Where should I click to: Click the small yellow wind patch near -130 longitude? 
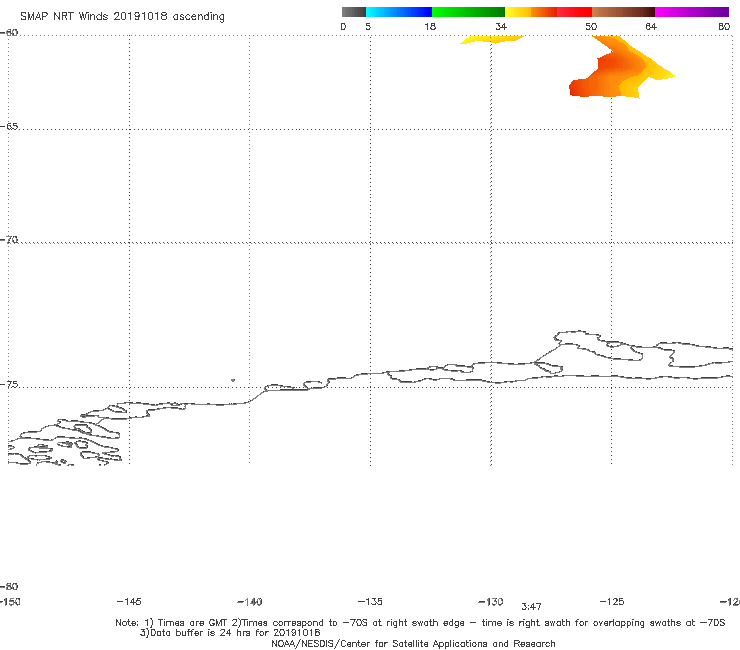[x=492, y=39]
